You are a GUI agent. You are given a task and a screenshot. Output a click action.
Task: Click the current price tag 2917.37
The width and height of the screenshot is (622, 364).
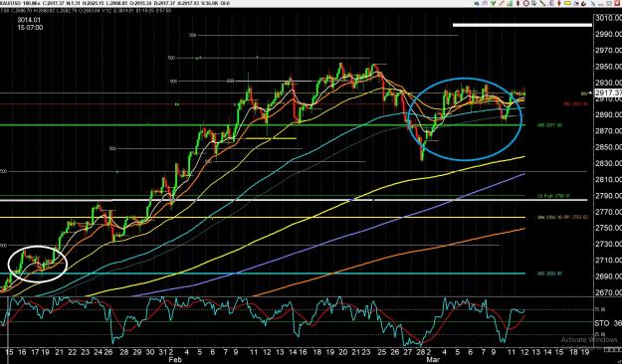click(608, 92)
